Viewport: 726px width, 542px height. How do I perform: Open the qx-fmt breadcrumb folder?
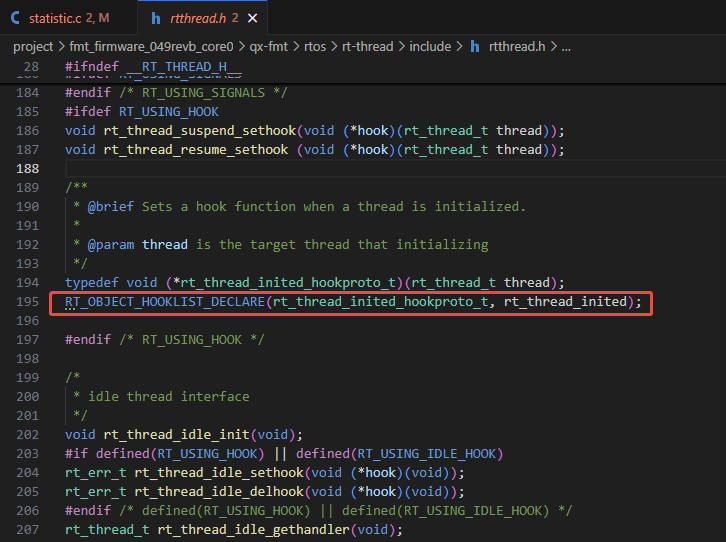pyautogui.click(x=269, y=47)
